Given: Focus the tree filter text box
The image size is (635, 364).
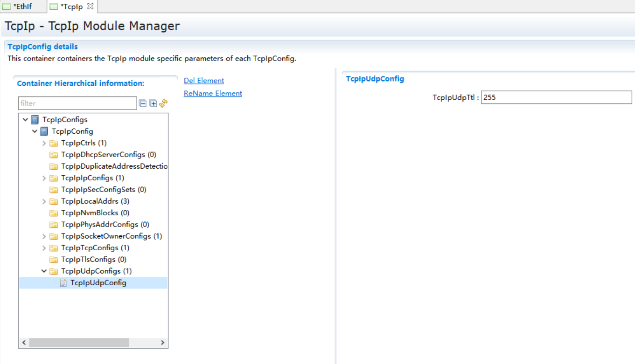Looking at the screenshot, I should pyautogui.click(x=77, y=103).
